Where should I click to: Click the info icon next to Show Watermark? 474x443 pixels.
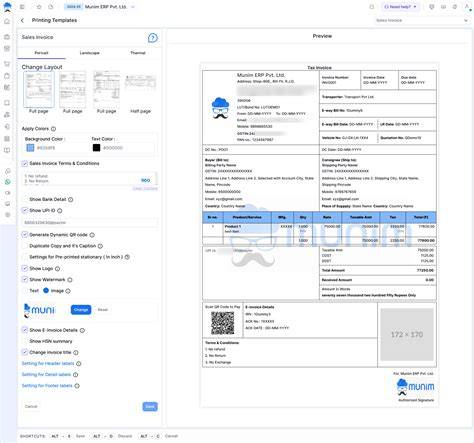click(70, 280)
